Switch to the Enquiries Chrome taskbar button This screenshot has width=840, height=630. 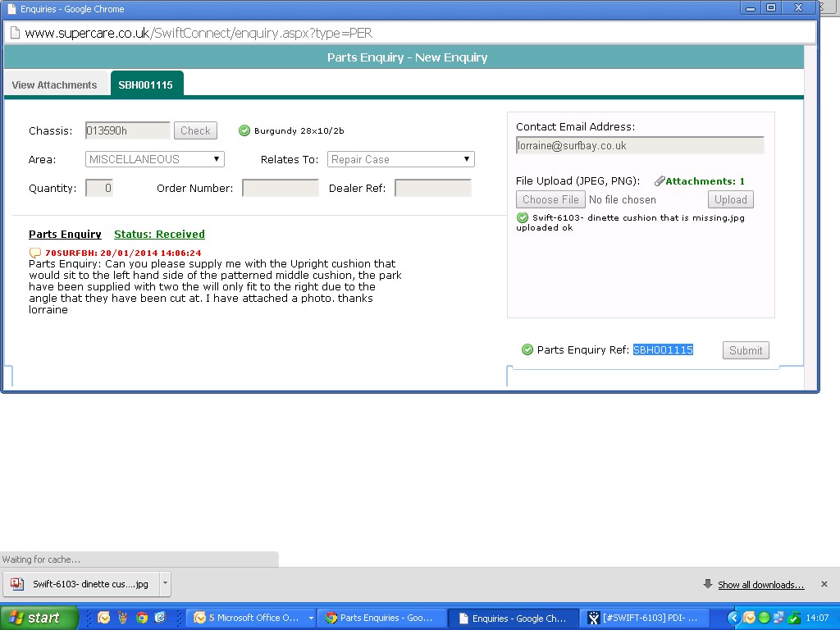point(514,619)
